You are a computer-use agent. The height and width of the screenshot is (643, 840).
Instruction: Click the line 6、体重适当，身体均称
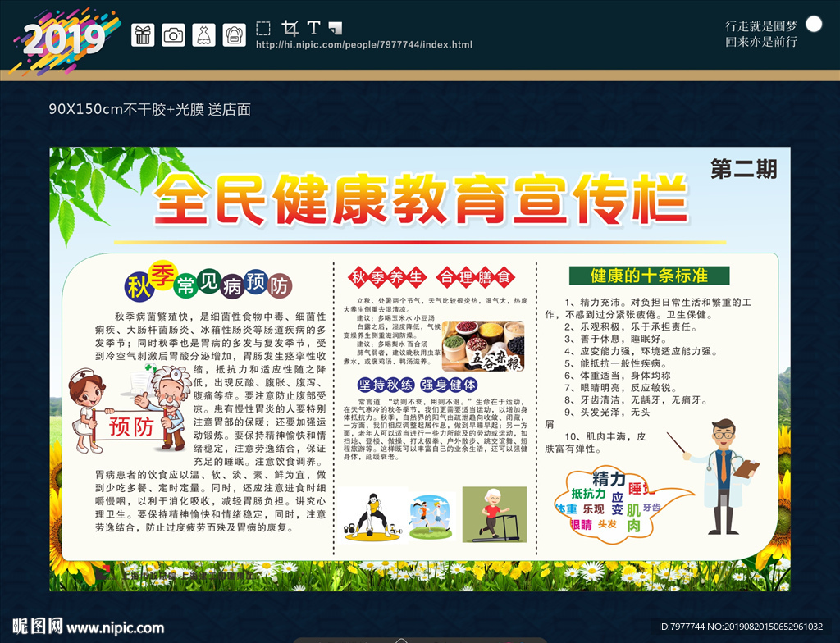pyautogui.click(x=617, y=376)
